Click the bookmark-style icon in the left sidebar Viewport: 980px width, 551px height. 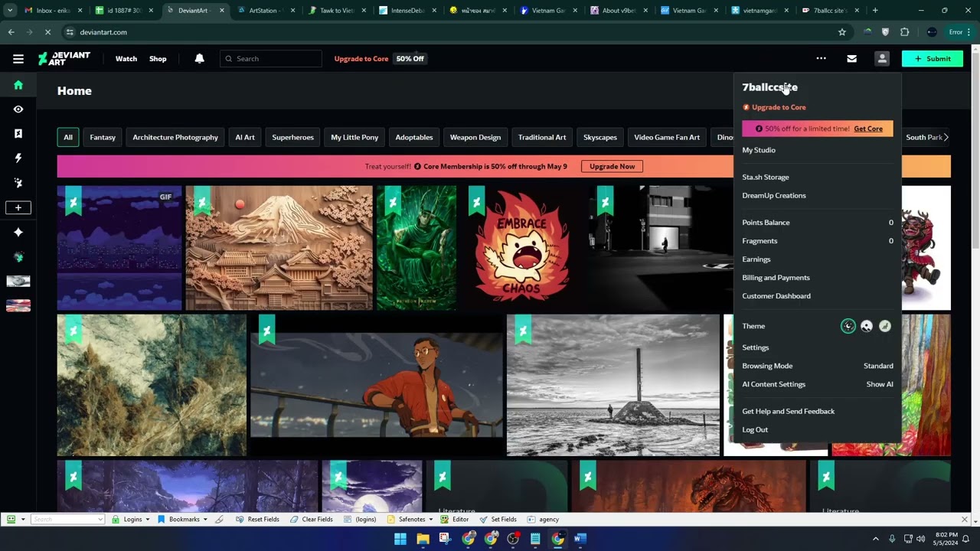18,133
